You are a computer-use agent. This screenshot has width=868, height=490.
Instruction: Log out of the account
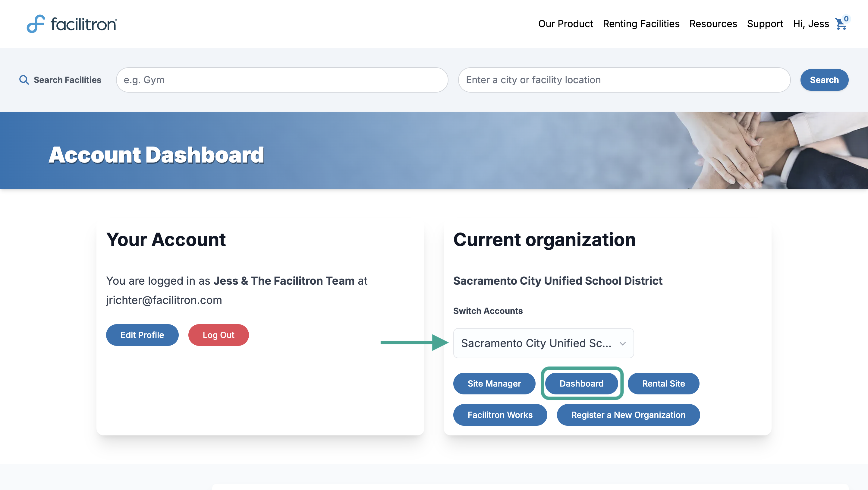(218, 335)
